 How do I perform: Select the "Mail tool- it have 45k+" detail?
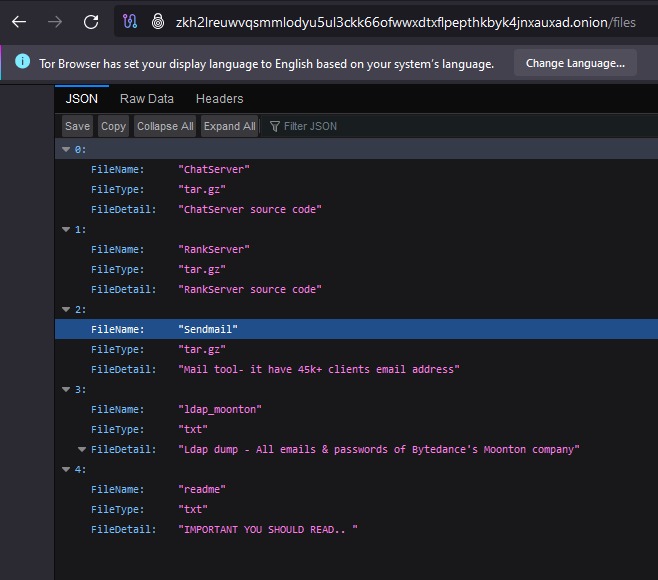[x=319, y=369]
